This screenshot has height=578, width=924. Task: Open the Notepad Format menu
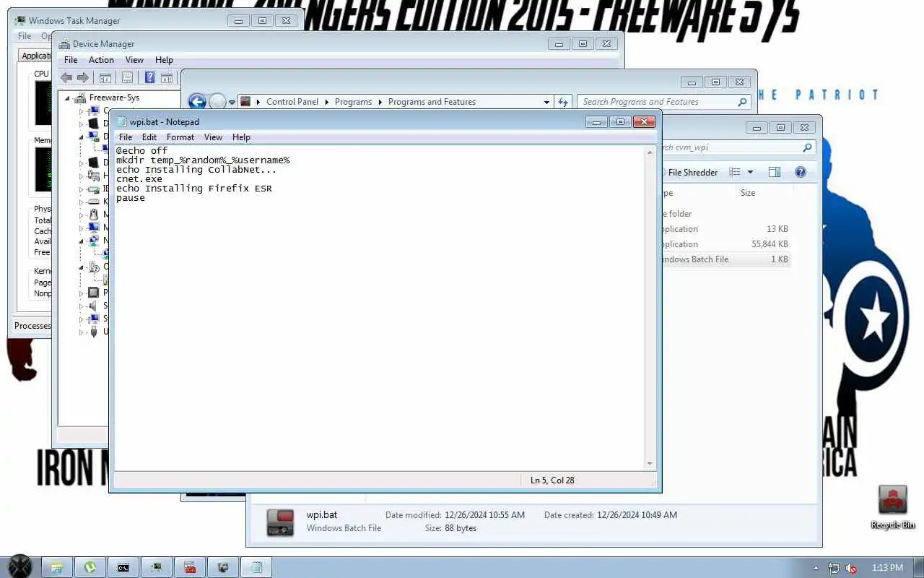[180, 137]
